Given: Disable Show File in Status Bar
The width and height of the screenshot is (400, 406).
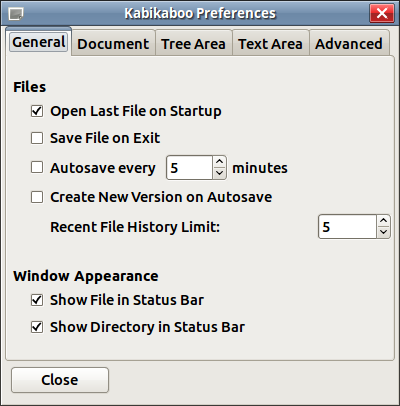Looking at the screenshot, I should point(37,300).
